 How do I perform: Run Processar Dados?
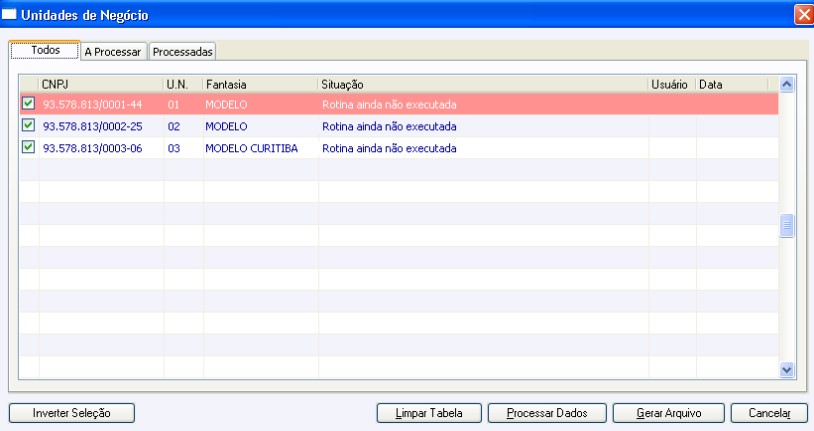pyautogui.click(x=547, y=413)
